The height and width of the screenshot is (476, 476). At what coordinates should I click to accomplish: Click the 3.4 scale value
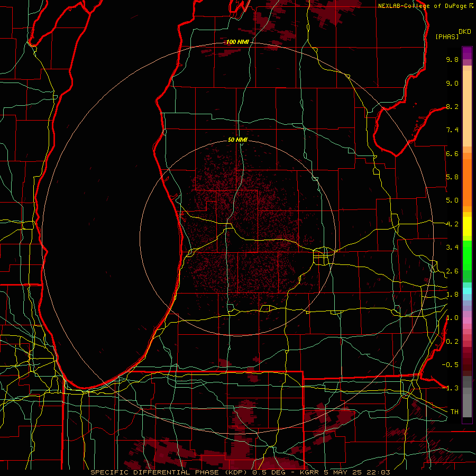point(452,248)
